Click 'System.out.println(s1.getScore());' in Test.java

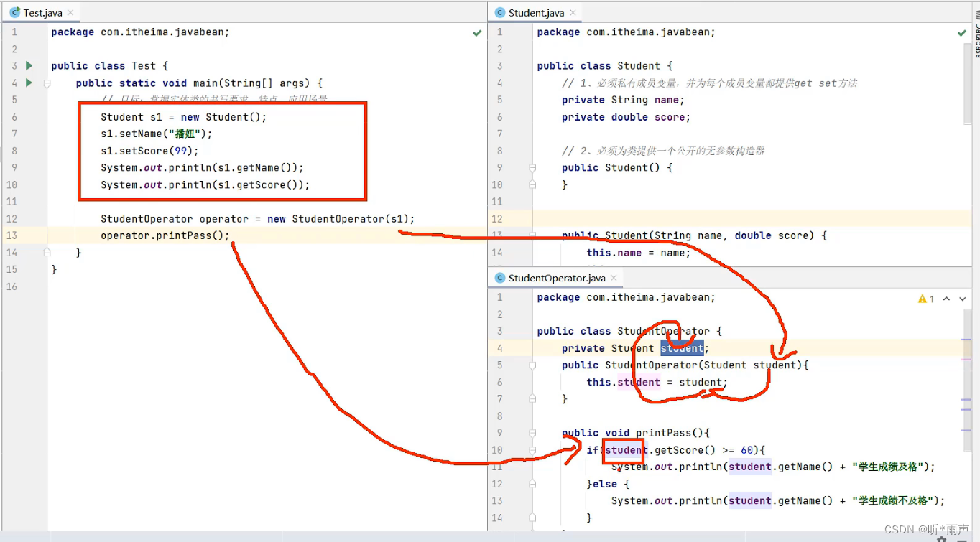coord(205,184)
